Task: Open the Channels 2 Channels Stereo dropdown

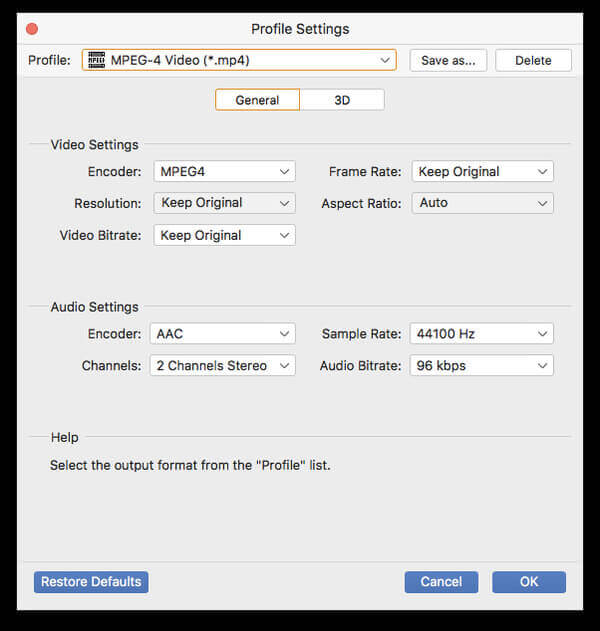Action: 223,366
